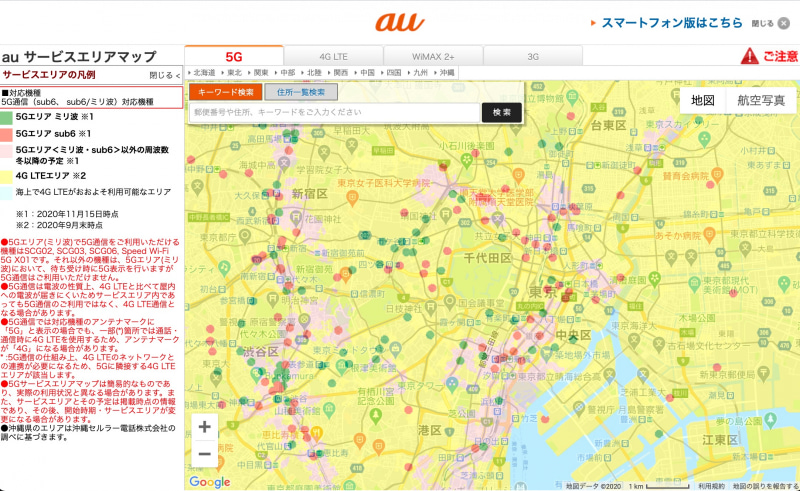This screenshot has height=491, width=800.
Task: Open the 利用規約 link below the map
Action: (711, 486)
